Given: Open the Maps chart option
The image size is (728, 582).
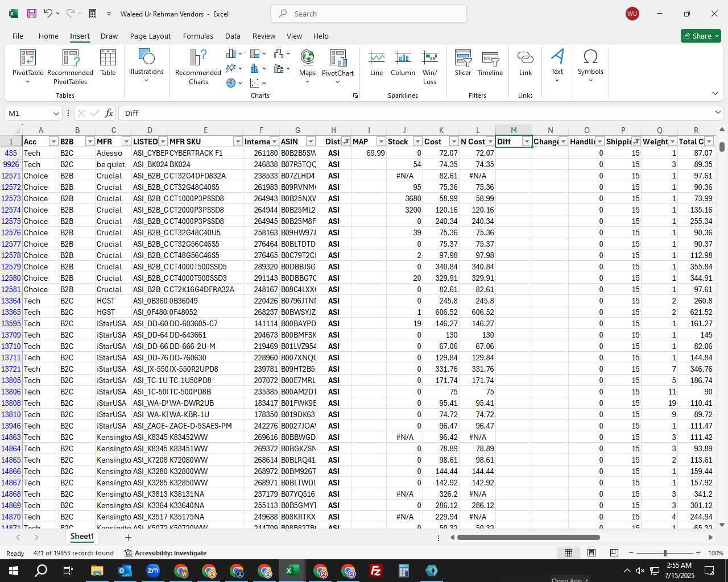Looking at the screenshot, I should [x=307, y=66].
